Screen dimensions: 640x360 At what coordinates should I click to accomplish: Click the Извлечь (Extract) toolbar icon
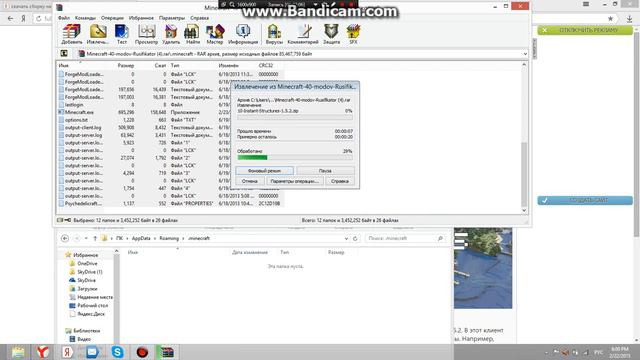coord(98,34)
